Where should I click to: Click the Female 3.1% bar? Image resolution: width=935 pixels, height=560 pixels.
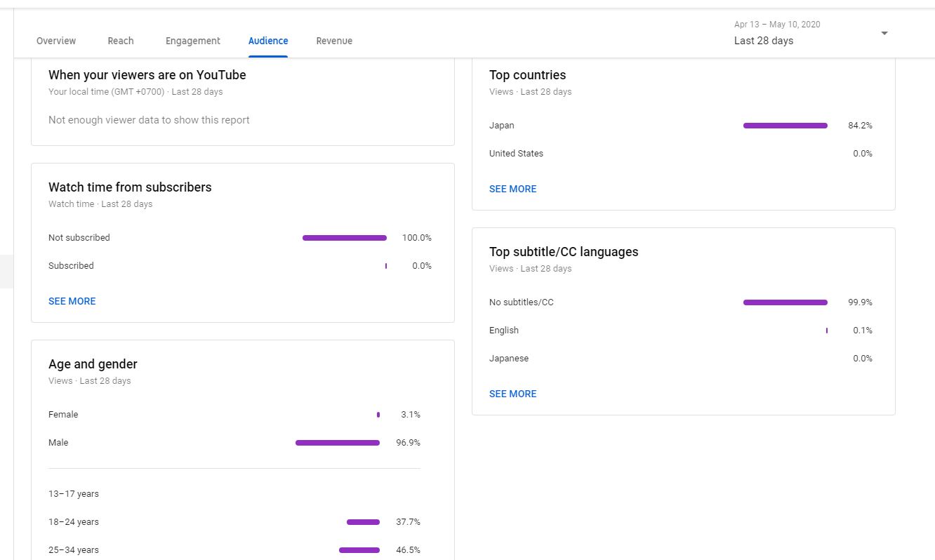pos(378,415)
